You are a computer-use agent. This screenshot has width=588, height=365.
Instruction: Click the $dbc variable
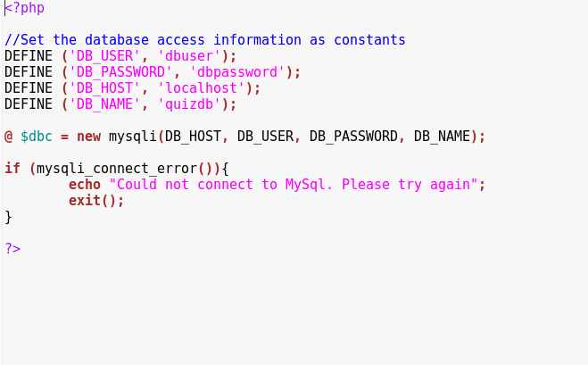pos(37,137)
